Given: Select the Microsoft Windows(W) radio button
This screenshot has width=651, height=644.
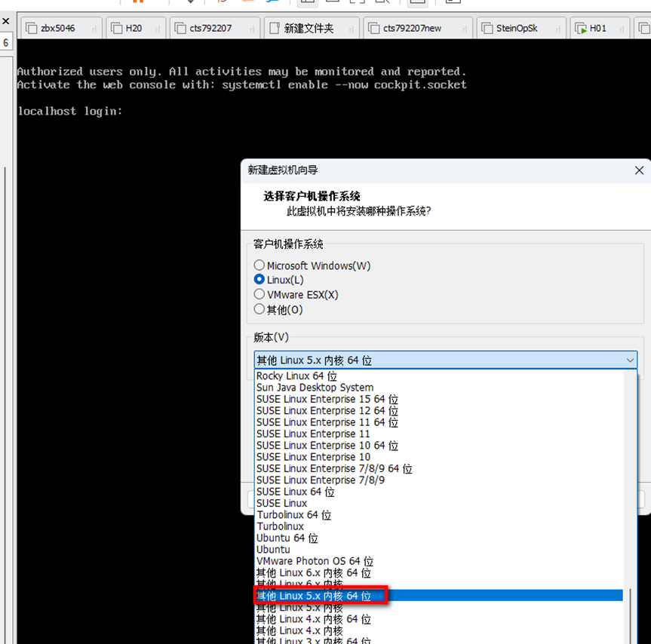Looking at the screenshot, I should tap(259, 265).
